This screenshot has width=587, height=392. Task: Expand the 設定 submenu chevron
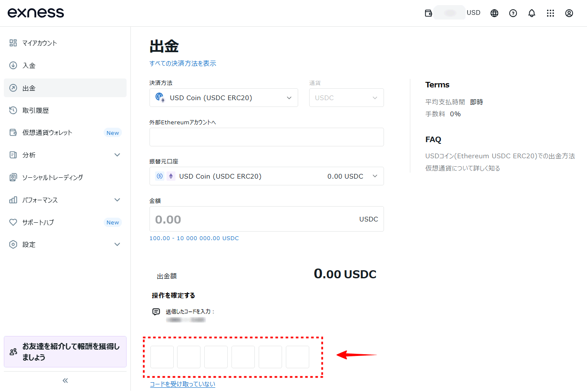coord(117,244)
